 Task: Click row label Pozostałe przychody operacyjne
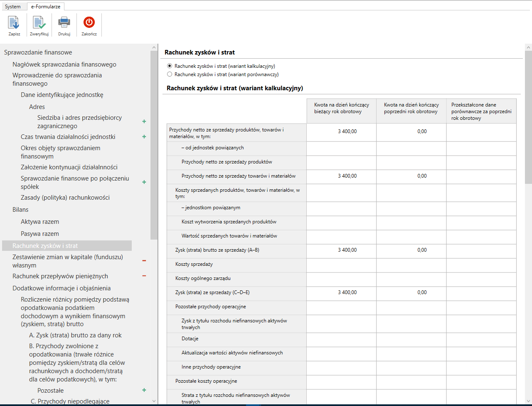(211, 307)
